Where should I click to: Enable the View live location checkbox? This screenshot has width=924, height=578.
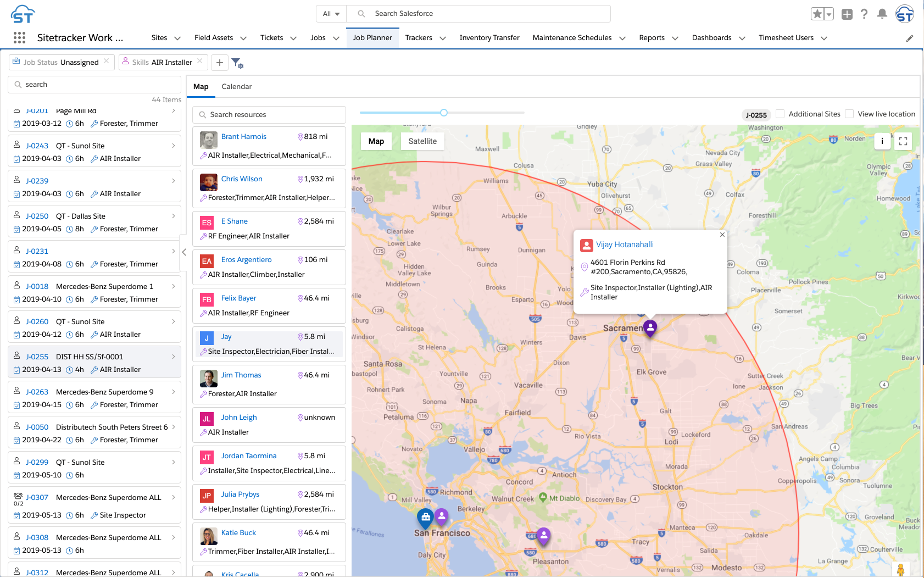point(849,114)
